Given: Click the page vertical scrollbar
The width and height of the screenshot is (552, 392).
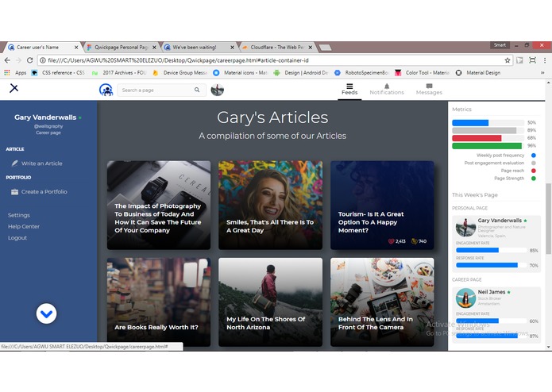Looking at the screenshot, I should (x=548, y=218).
